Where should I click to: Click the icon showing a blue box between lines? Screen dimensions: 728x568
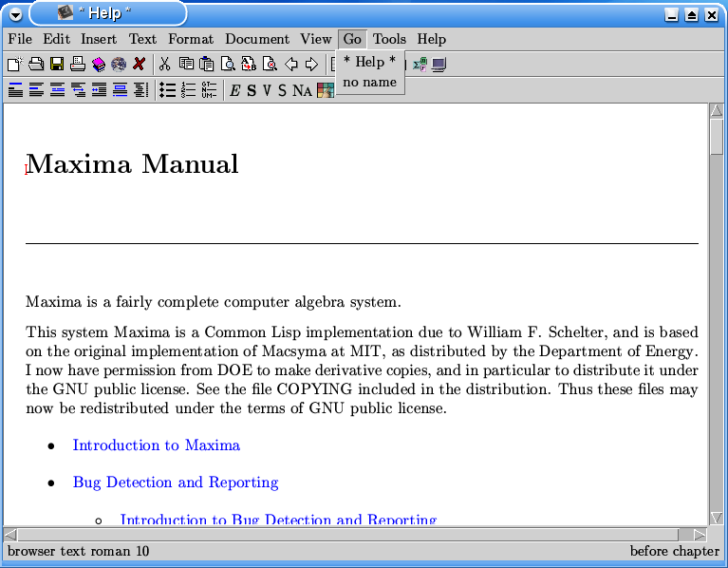click(x=120, y=89)
